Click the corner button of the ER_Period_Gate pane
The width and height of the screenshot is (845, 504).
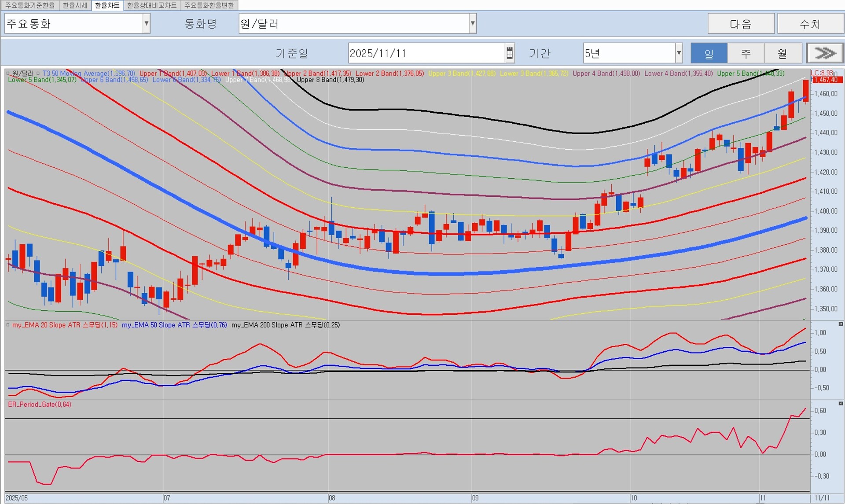click(840, 404)
